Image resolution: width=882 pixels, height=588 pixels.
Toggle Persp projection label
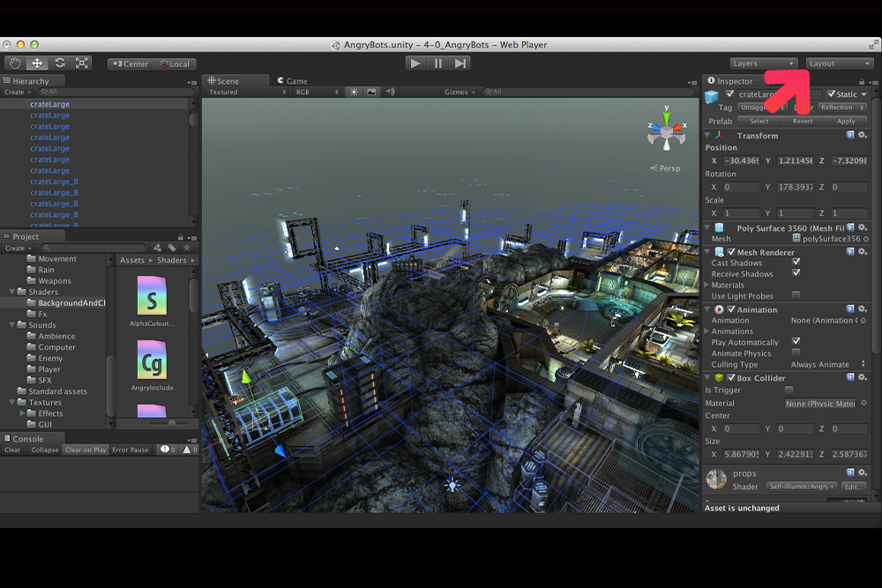coord(665,168)
